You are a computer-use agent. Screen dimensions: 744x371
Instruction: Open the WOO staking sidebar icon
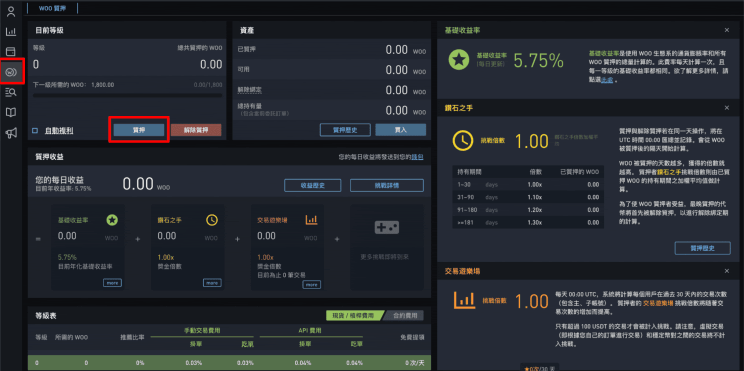tap(10, 72)
